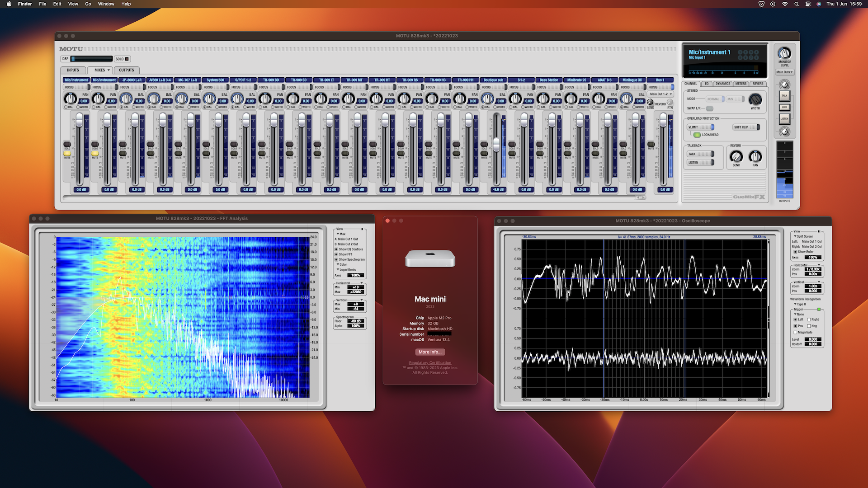Viewport: 868px width, 488px height.
Task: Solo the first Mic/Instrument channel
Action: click(x=67, y=145)
